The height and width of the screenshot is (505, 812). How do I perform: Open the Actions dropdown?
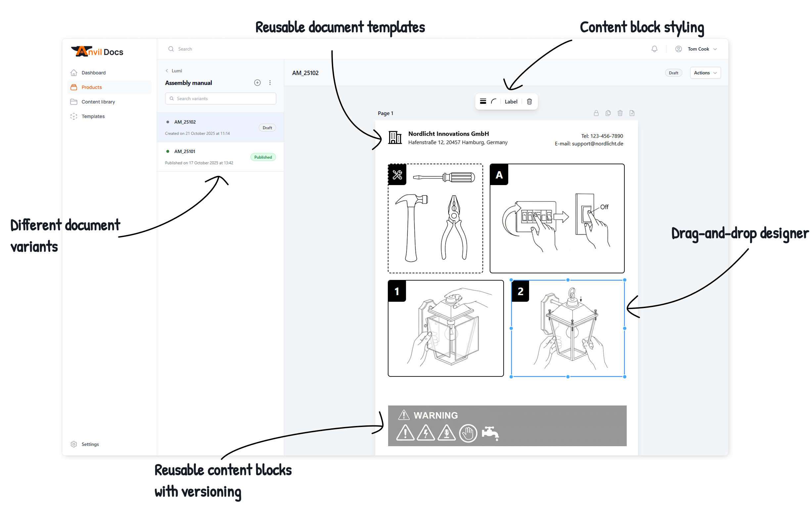coord(705,72)
